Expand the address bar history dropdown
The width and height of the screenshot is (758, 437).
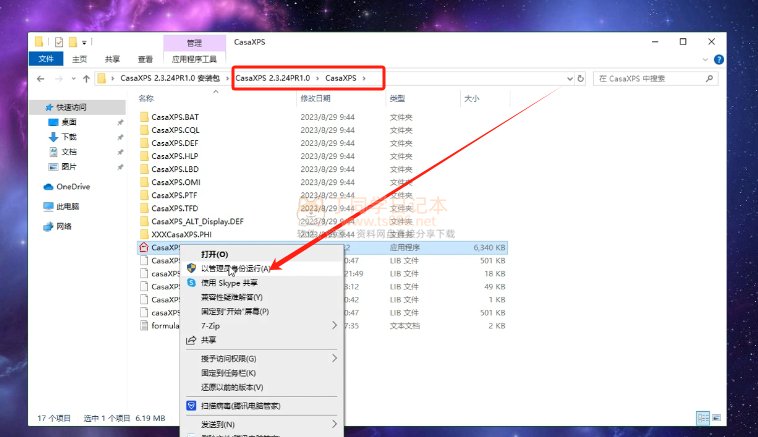(x=569, y=78)
